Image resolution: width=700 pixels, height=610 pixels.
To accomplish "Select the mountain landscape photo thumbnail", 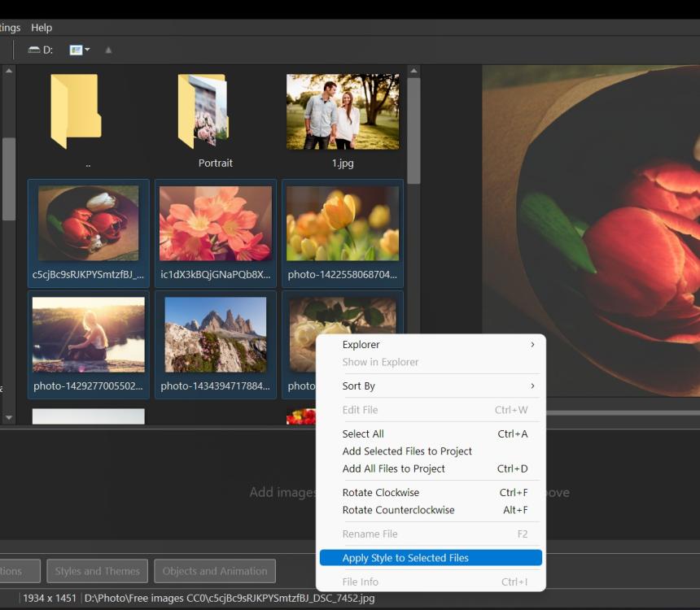I will (x=216, y=334).
